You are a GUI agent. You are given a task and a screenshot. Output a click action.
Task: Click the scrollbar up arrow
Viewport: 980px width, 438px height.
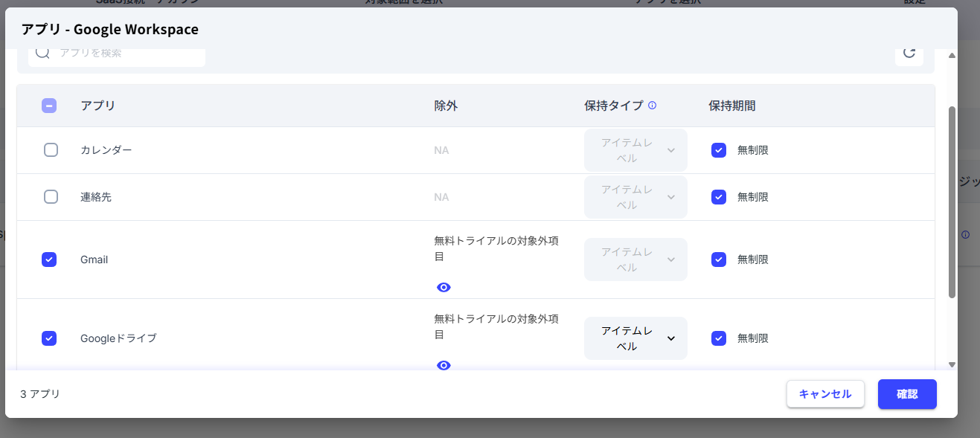click(x=952, y=54)
